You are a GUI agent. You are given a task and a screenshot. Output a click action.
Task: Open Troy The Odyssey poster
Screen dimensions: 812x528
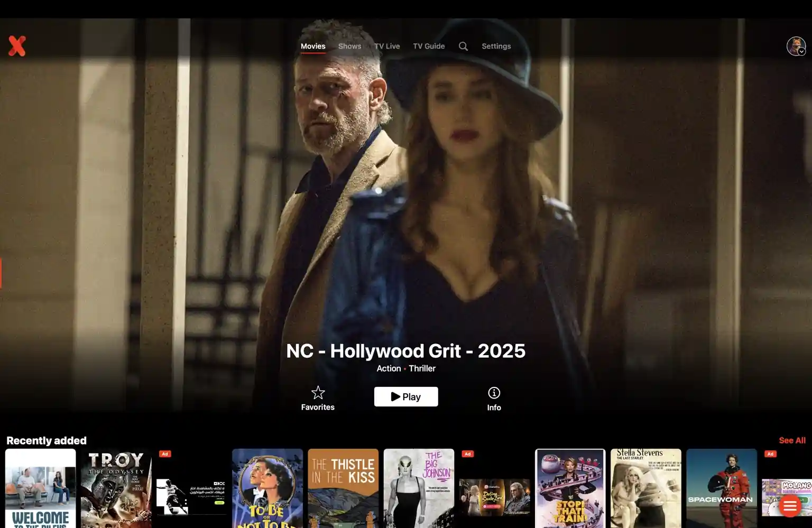(x=116, y=488)
